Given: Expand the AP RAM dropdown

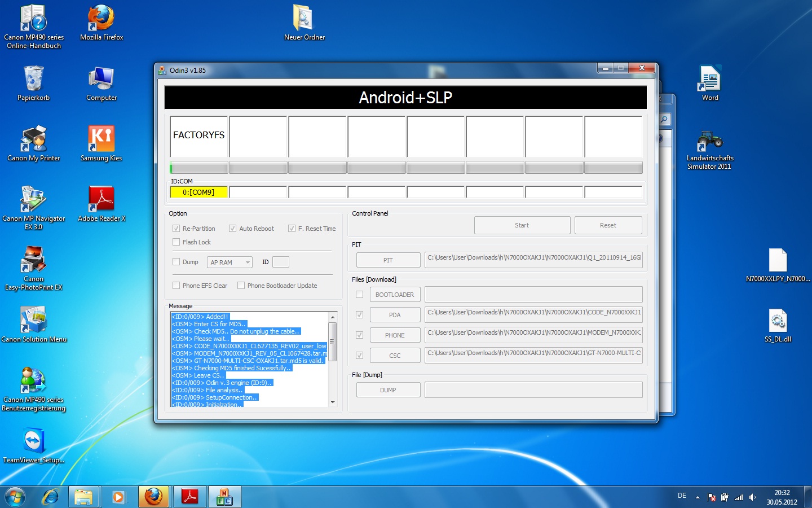Looking at the screenshot, I should pos(230,262).
